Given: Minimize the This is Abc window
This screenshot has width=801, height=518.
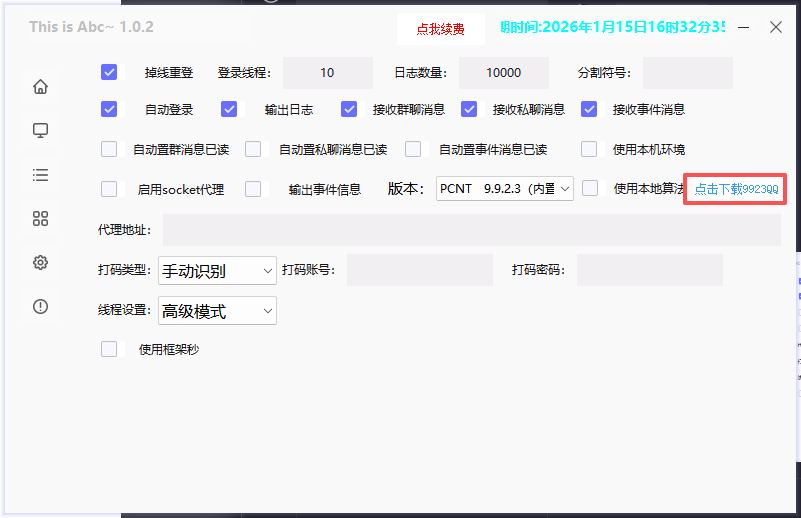Looking at the screenshot, I should (744, 27).
